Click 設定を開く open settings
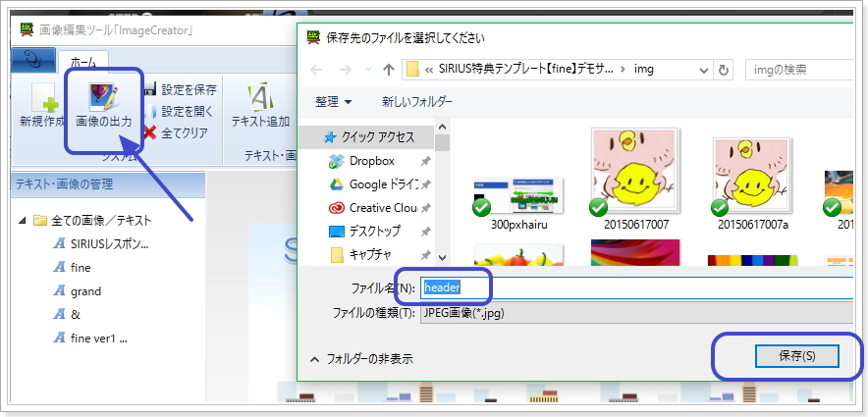Viewport: 868px width, 417px height. 179,111
